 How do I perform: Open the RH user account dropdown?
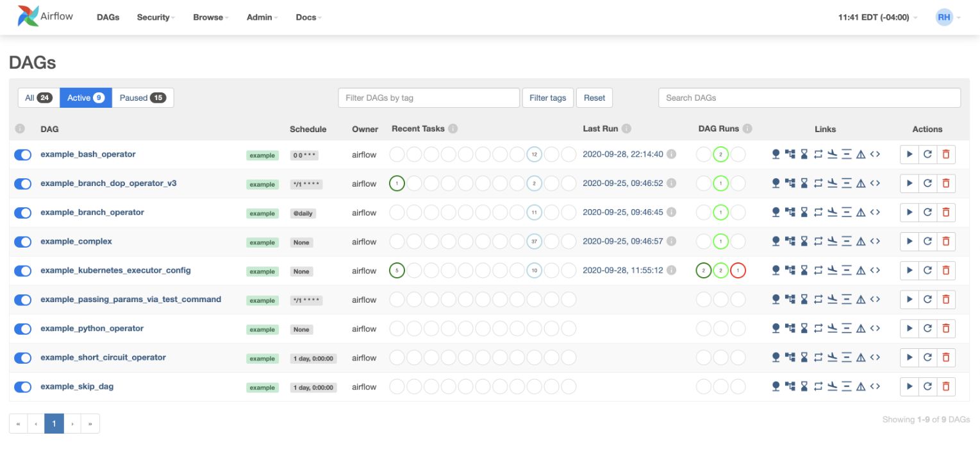tap(948, 17)
